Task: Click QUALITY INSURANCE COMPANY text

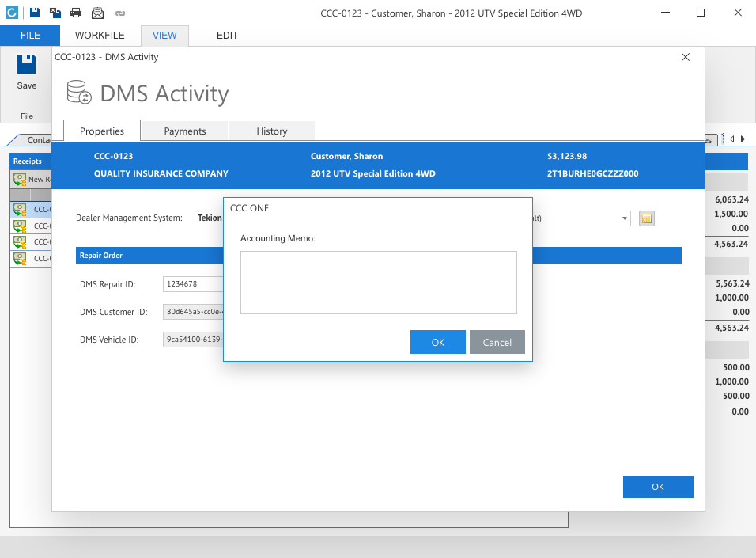Action: pos(161,173)
